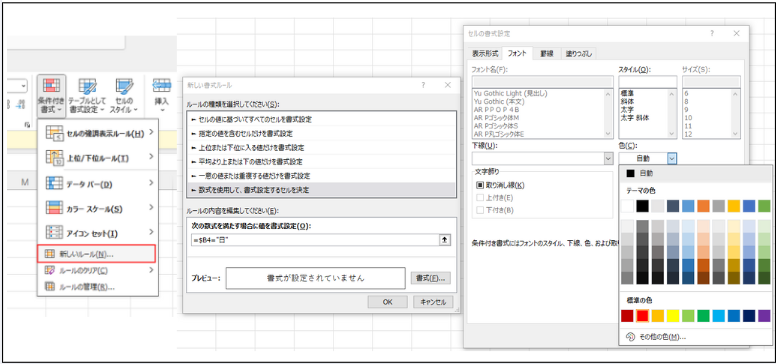Select font size 8
Viewport: 776px width, 364px height.
[x=686, y=101]
